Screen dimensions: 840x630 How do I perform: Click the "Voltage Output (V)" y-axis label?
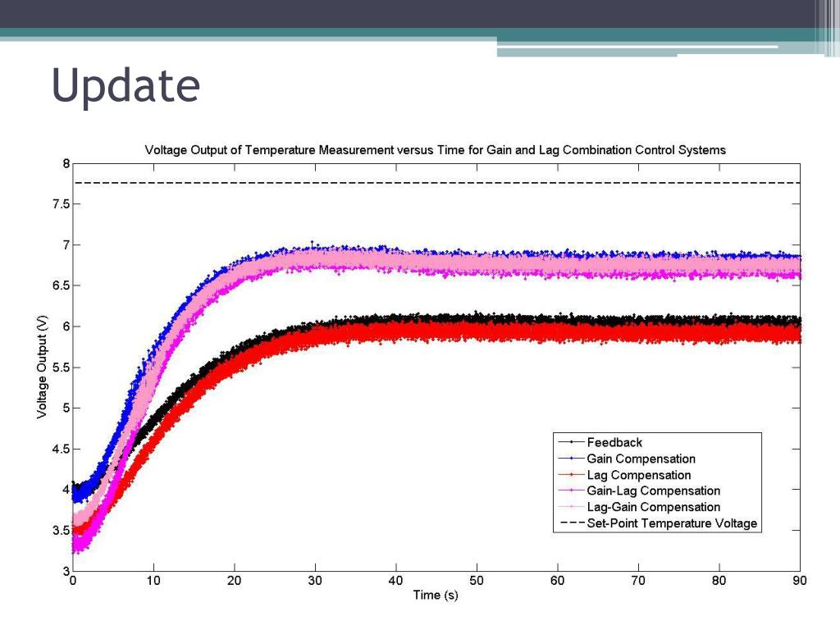(42, 367)
